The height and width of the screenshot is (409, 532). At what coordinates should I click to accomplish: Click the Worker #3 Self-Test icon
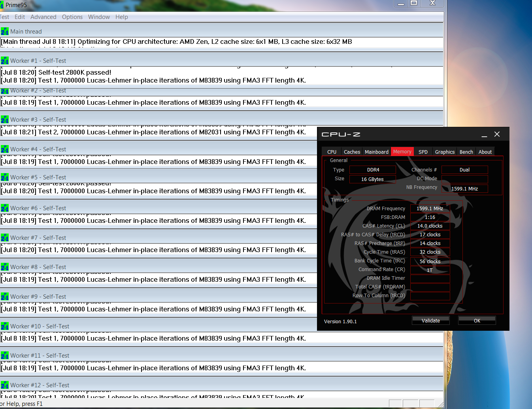pyautogui.click(x=4, y=120)
